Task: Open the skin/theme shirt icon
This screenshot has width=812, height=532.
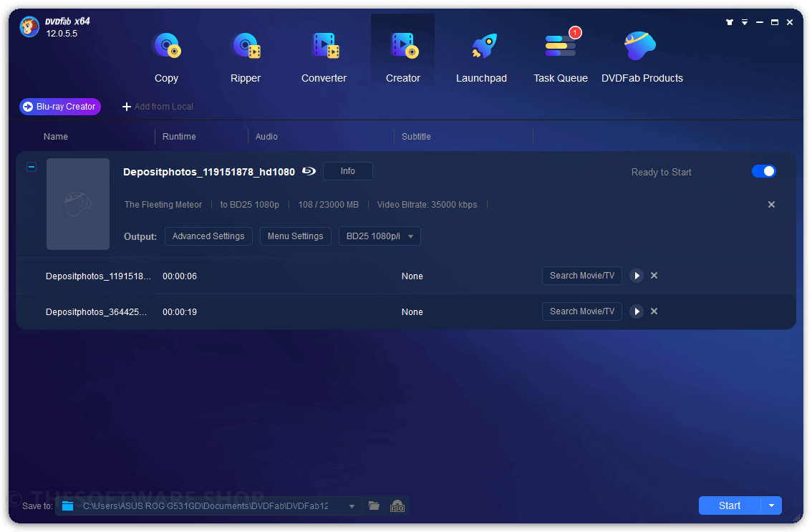Action: [x=729, y=22]
